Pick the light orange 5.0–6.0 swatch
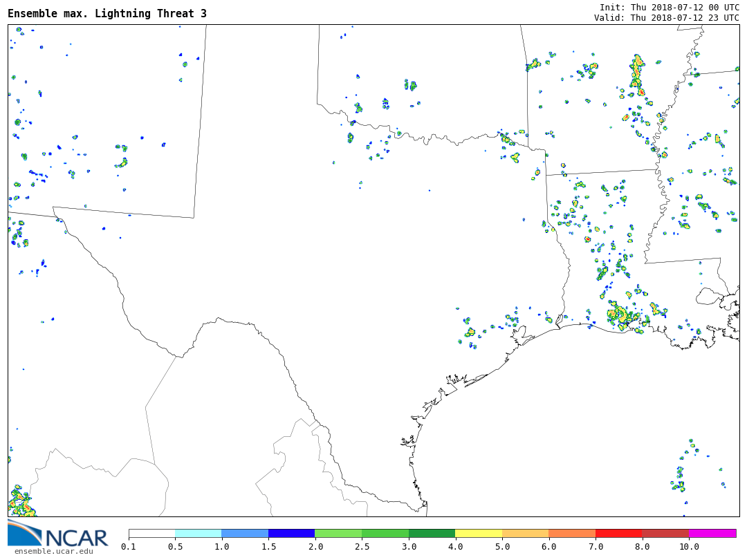Viewport: 747px width, 560px height. pos(526,533)
